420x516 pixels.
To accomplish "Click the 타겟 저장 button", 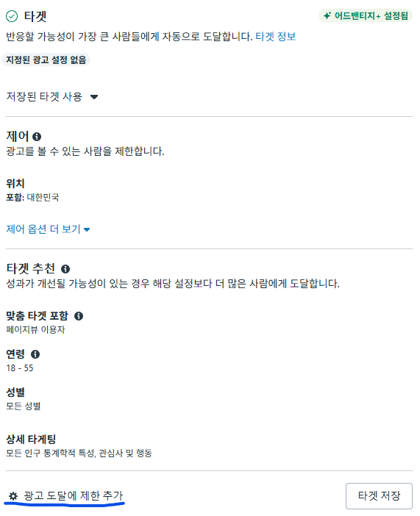I will 379,496.
